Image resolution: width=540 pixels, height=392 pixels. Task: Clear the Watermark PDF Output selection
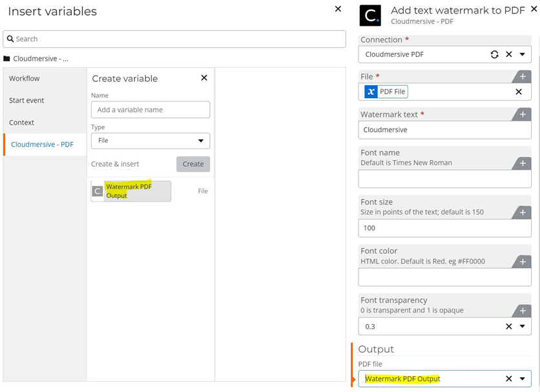pos(508,378)
